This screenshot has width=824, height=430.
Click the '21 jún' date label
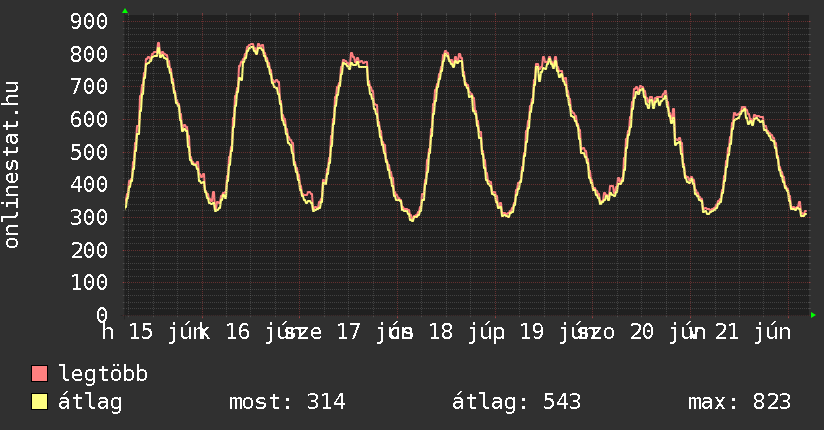(x=753, y=332)
